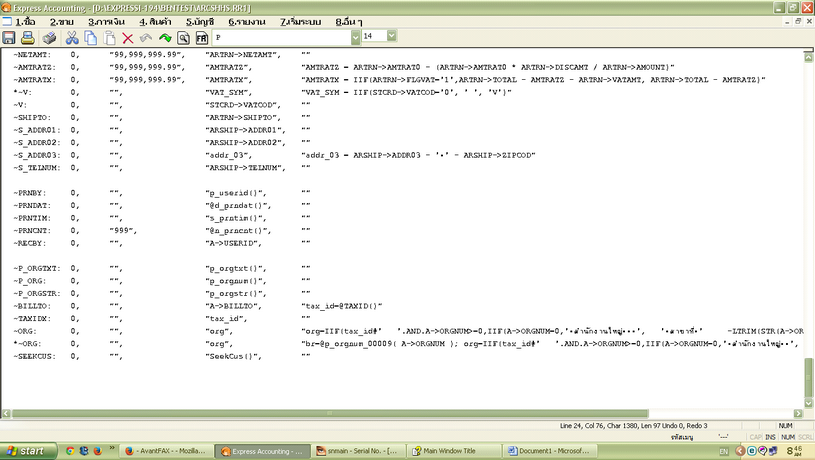Click the Copy icon in toolbar
Screen dimensions: 815x460
[x=91, y=37]
